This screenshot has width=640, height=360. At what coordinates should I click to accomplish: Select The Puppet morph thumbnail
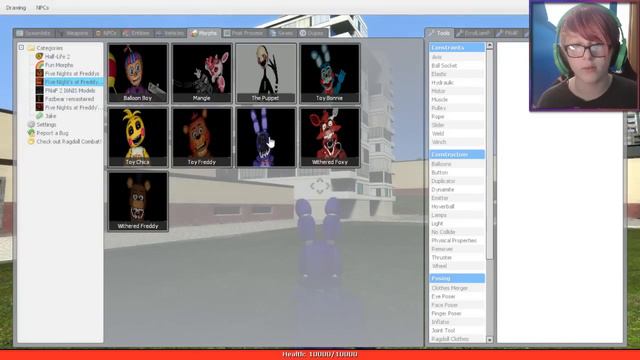point(266,73)
